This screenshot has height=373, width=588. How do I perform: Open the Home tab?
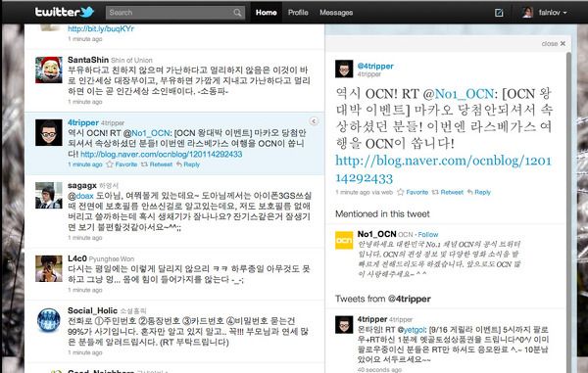coord(267,13)
